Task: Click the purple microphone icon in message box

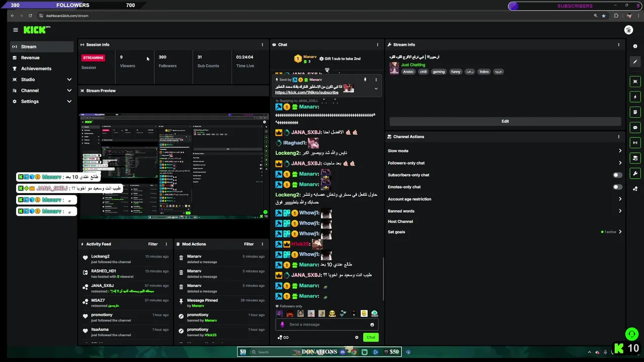Action: (x=282, y=325)
